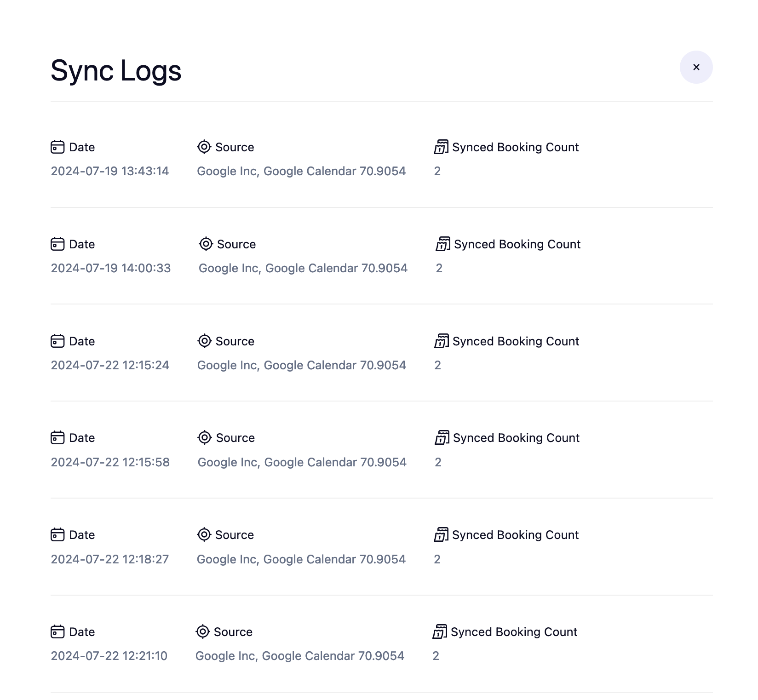
Task: Click Synced Booking Count icon in first row
Action: click(441, 147)
